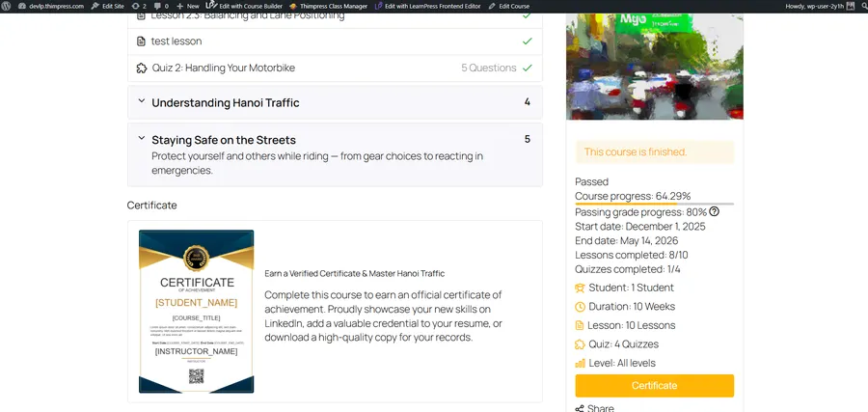Image resolution: width=868 pixels, height=412 pixels.
Task: Click the item count 4 on Understanding Hanoi Traffic
Action: 527,102
